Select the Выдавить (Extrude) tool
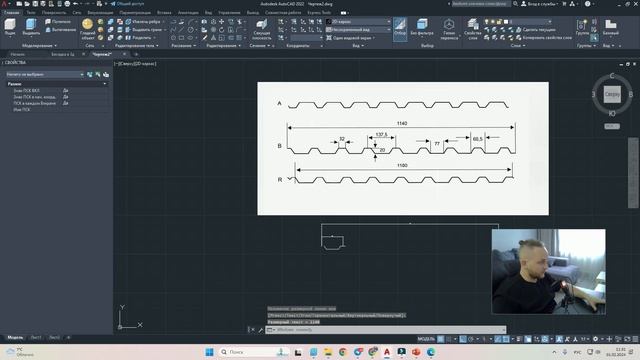640x360 pixels. coord(31,27)
